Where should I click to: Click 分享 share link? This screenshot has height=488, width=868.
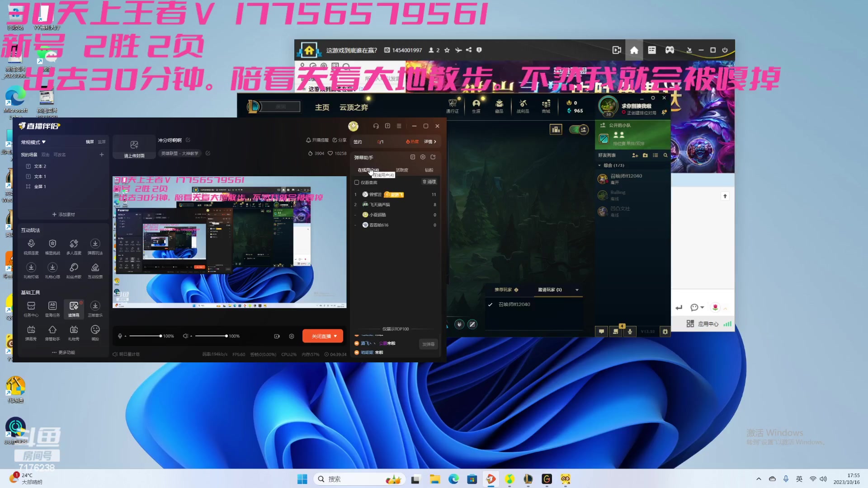click(340, 140)
